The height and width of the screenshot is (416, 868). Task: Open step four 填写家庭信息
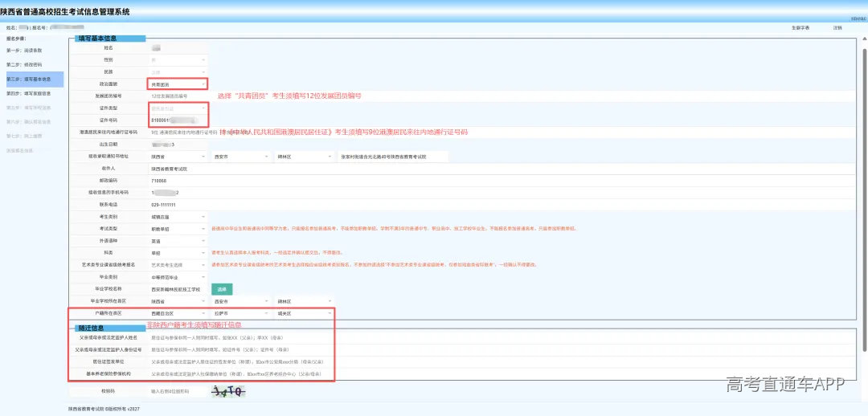point(28,93)
